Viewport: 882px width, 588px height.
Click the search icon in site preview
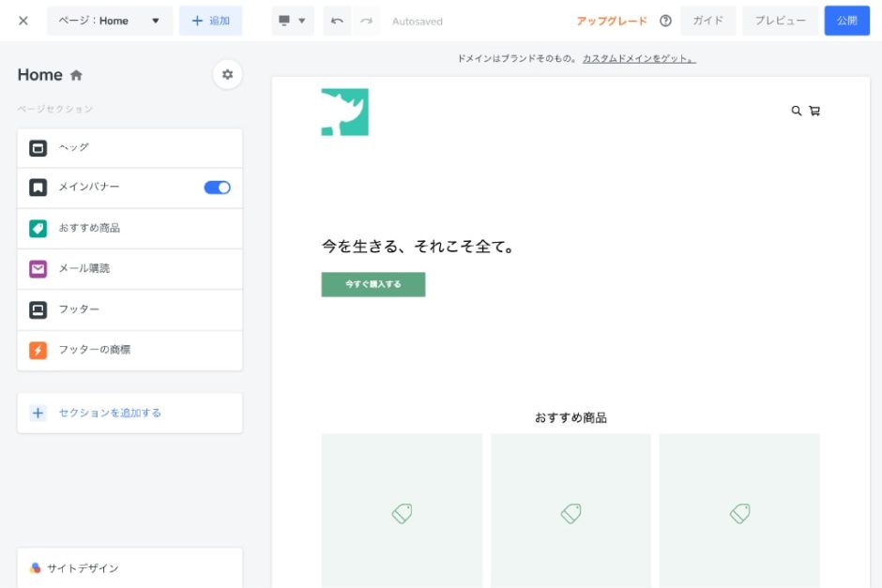(x=797, y=111)
